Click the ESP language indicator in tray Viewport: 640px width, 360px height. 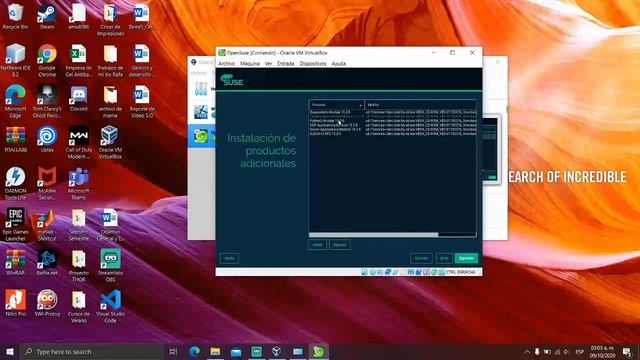[x=579, y=352]
